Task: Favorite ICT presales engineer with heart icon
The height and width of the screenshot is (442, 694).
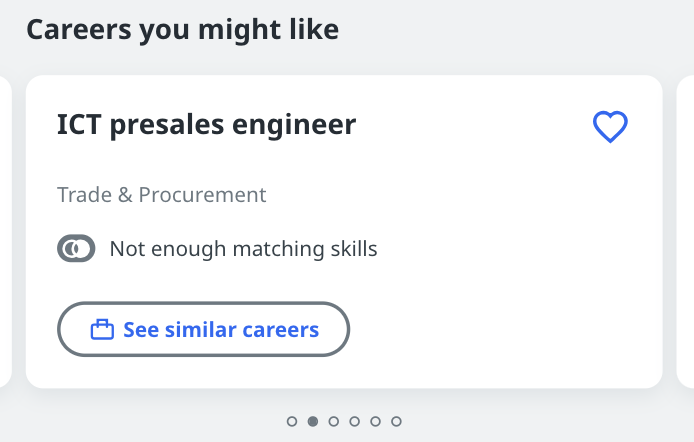Action: pos(610,127)
